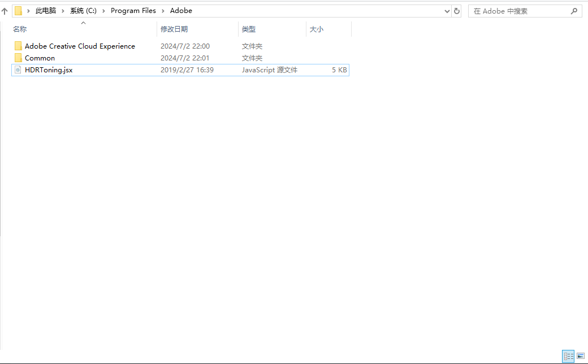Image resolution: width=588 pixels, height=364 pixels.
Task: Go up one folder level arrow
Action: click(5, 11)
